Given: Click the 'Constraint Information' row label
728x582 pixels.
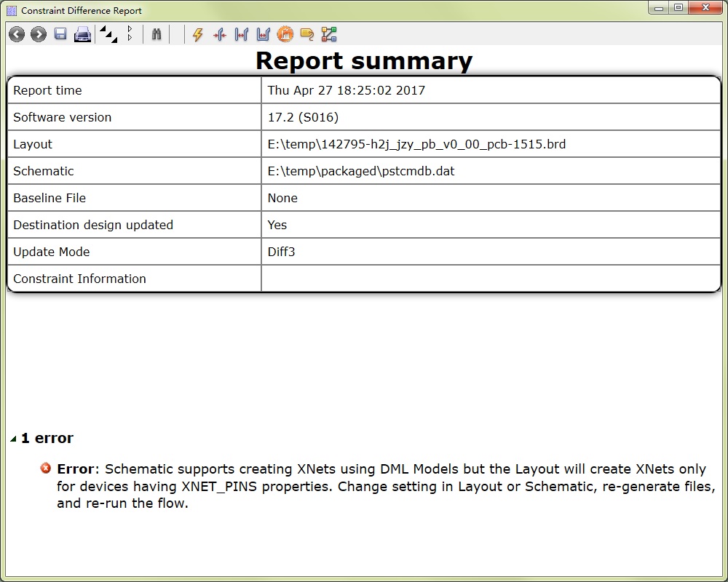Looking at the screenshot, I should (x=79, y=279).
